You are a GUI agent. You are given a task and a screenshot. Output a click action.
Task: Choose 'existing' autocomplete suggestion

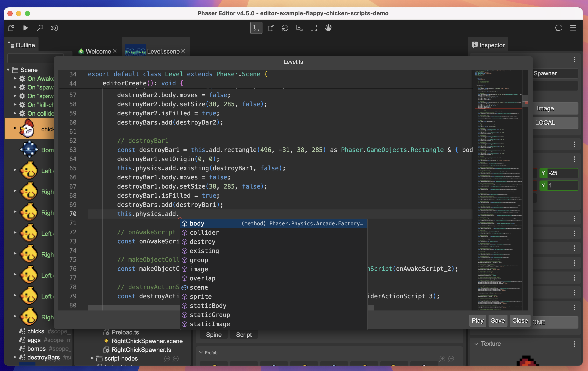[x=274, y=251]
